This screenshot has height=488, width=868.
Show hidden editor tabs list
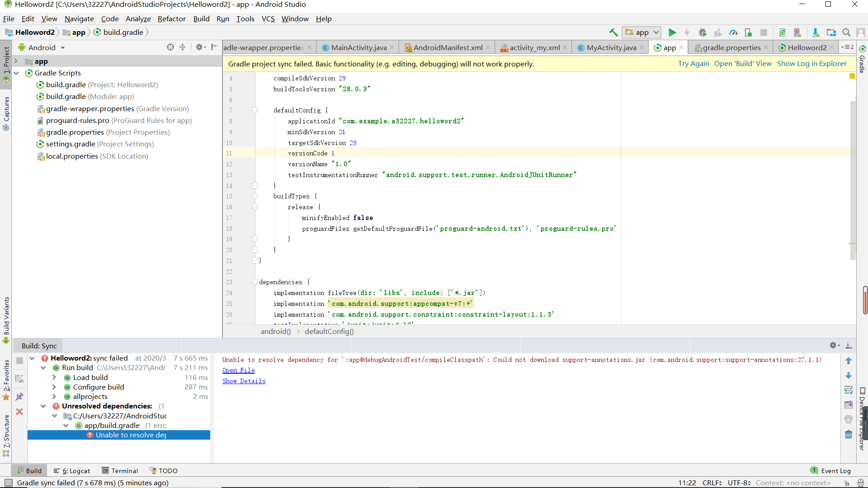click(847, 47)
